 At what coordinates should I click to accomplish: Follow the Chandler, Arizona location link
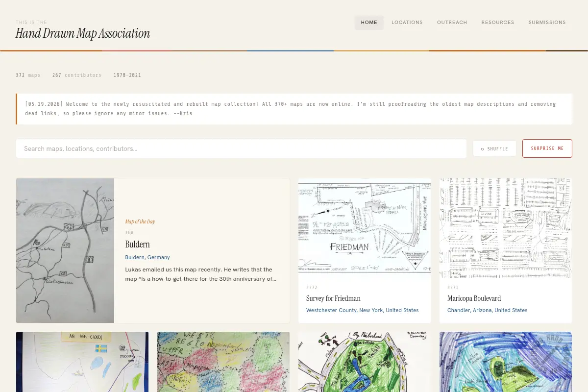[x=488, y=310]
